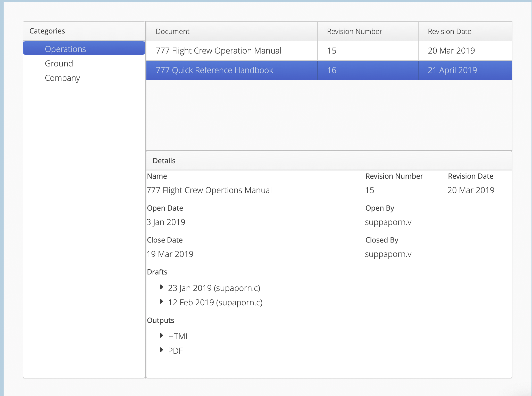Image resolution: width=532 pixels, height=396 pixels.
Task: Sort by Revision Date column header
Action: point(449,31)
